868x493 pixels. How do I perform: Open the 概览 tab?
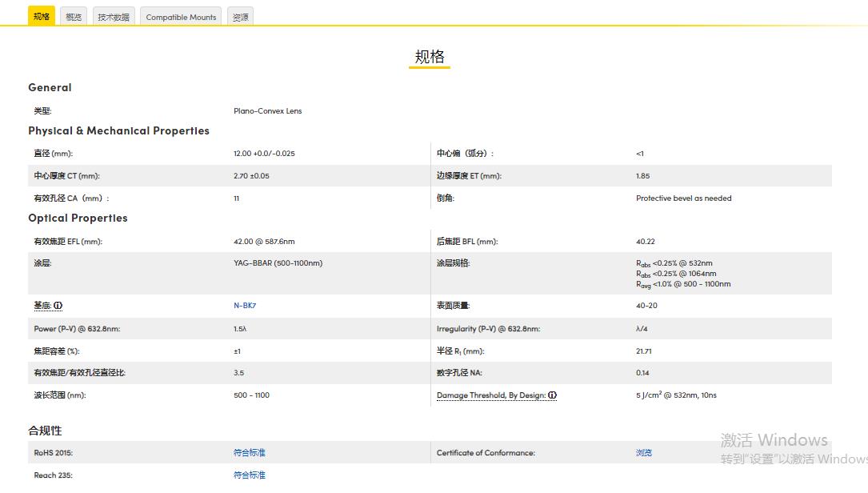click(x=74, y=17)
